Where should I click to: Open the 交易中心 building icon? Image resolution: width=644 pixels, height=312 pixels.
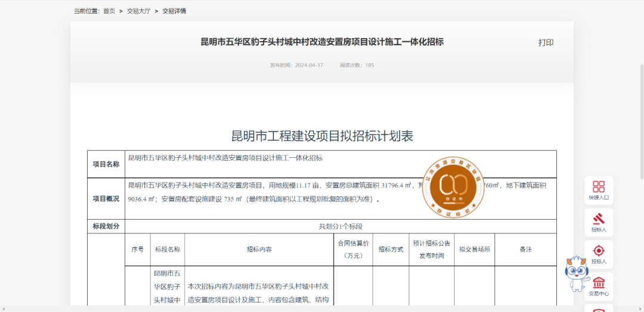598,285
